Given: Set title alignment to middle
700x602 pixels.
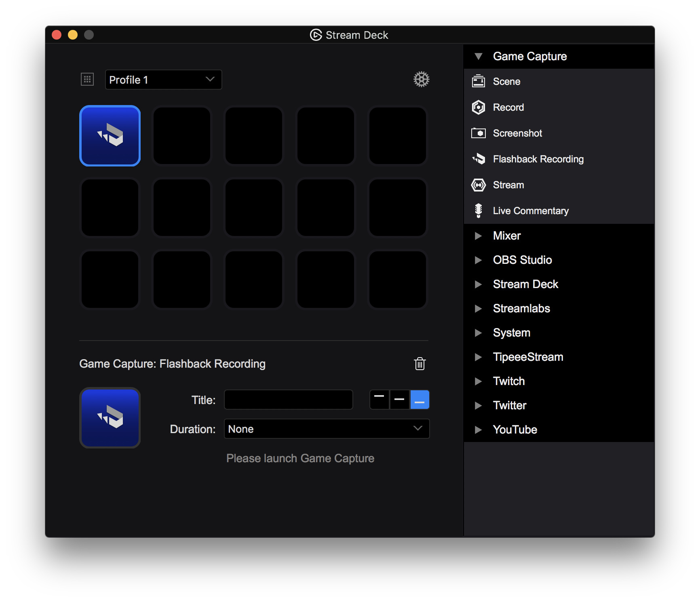Looking at the screenshot, I should pos(399,400).
